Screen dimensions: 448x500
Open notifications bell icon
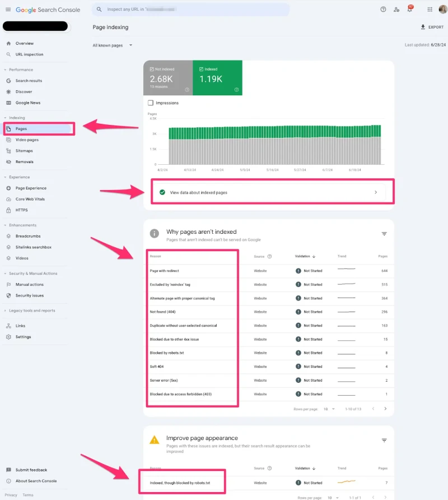410,9
